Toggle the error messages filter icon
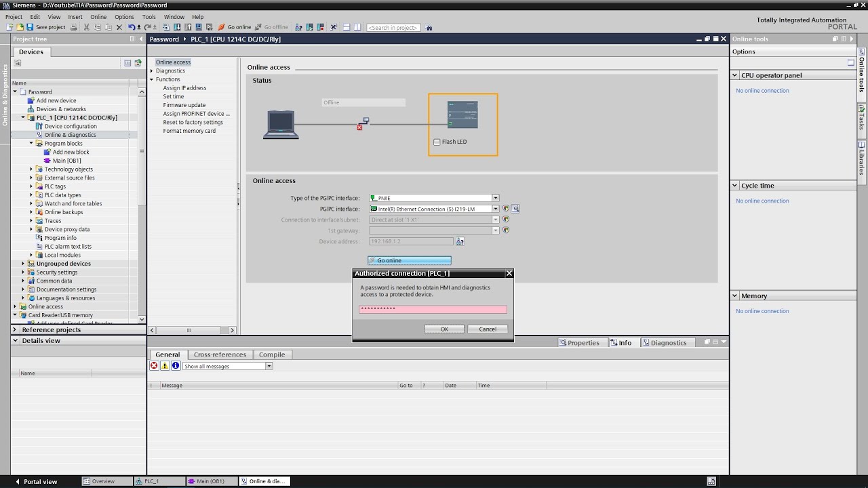Image resolution: width=868 pixels, height=488 pixels. coord(154,366)
